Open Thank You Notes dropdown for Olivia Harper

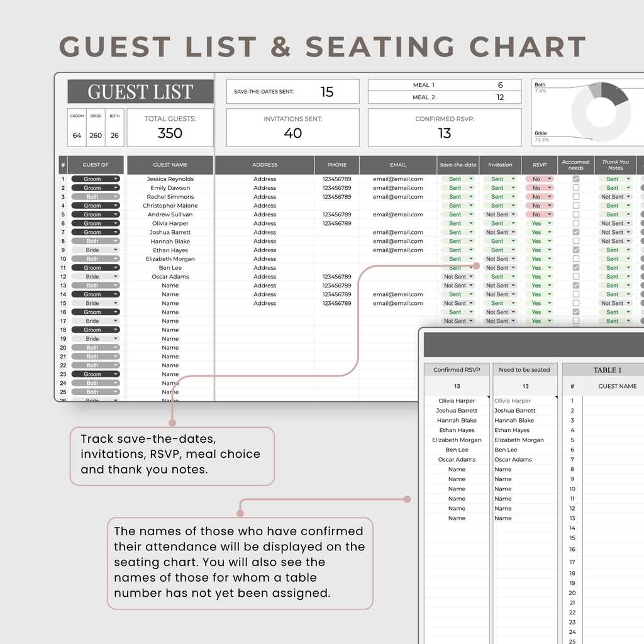point(615,223)
